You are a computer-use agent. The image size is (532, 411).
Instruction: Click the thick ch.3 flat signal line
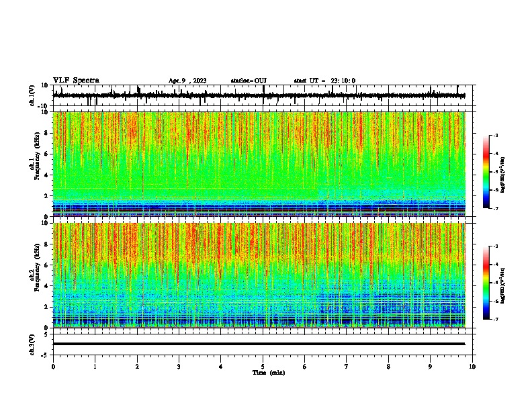[x=259, y=344]
